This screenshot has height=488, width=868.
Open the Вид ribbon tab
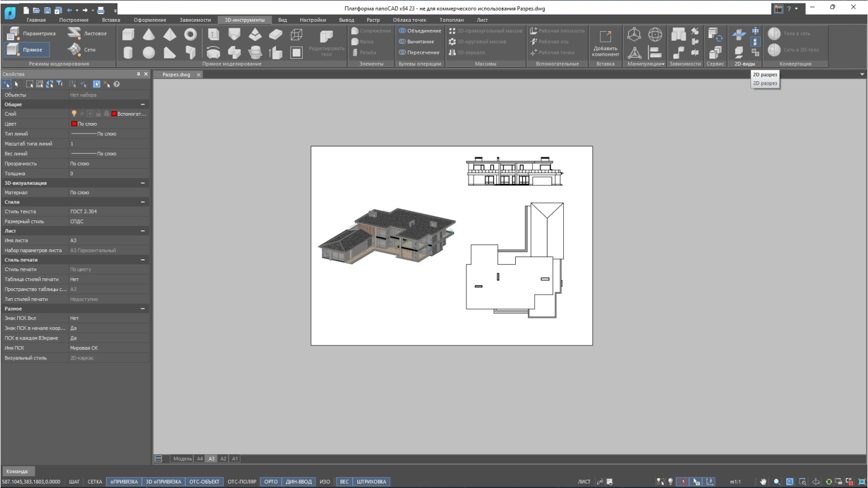[x=283, y=20]
